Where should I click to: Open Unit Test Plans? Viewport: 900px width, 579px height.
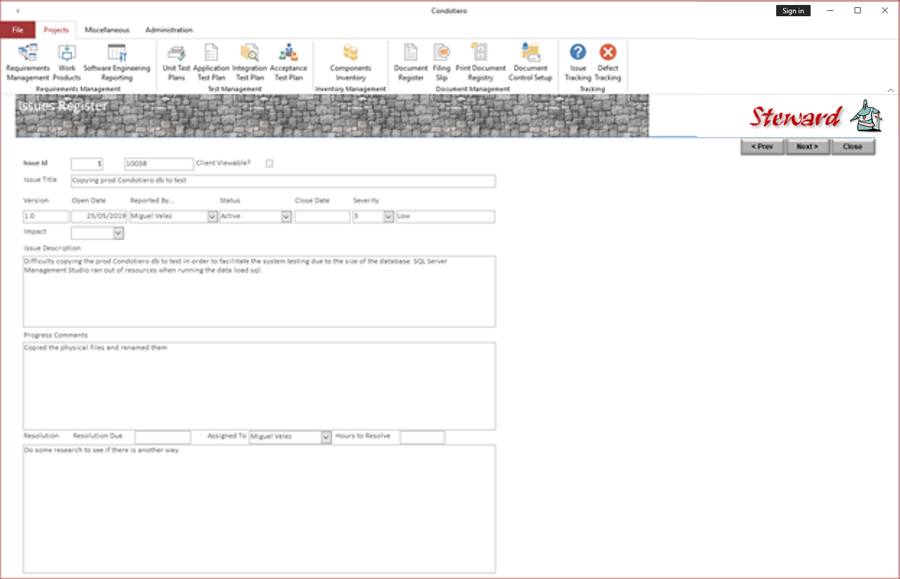click(x=176, y=63)
